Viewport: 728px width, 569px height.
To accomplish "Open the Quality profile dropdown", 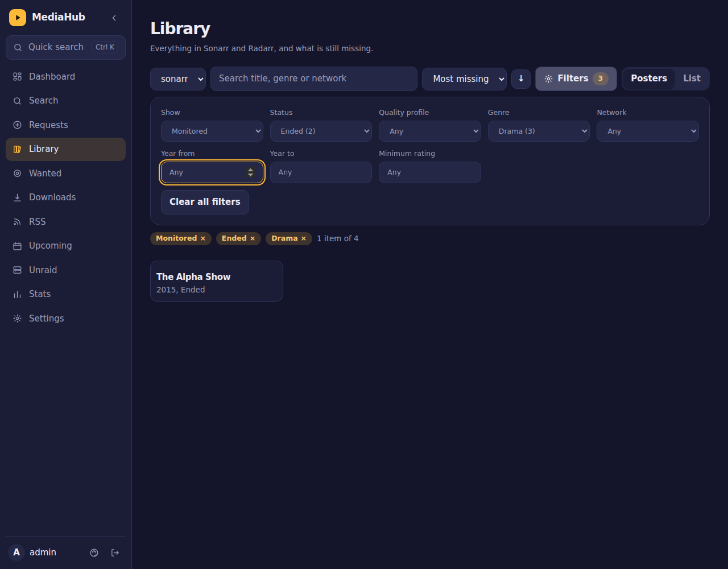I will (430, 131).
